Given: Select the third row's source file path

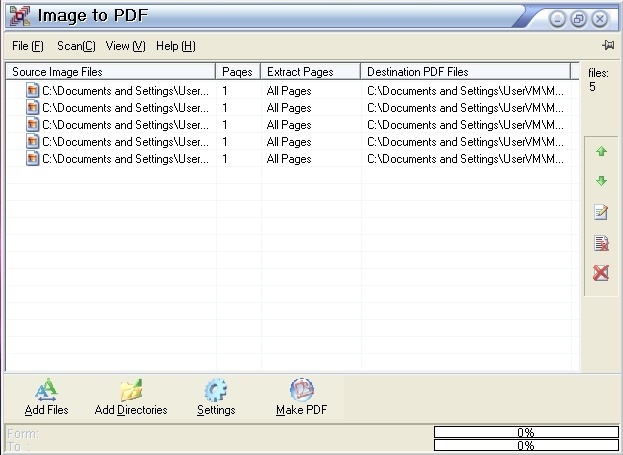Looking at the screenshot, I should (x=125, y=125).
